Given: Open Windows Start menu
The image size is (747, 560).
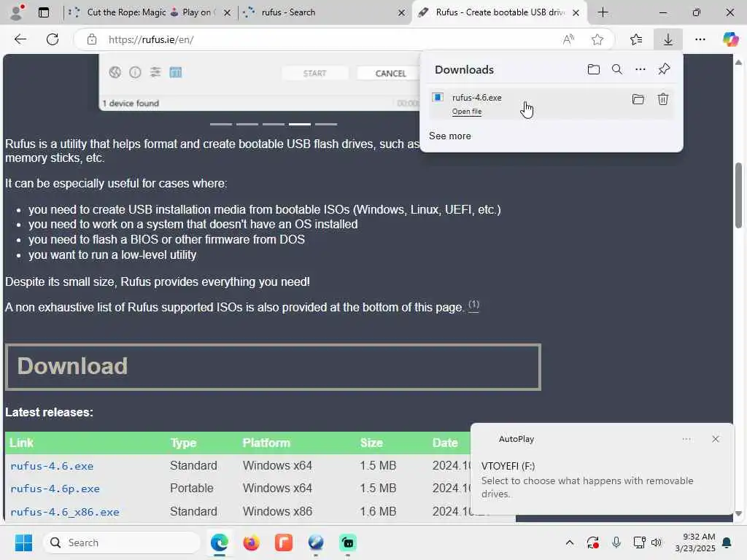Looking at the screenshot, I should tap(24, 542).
